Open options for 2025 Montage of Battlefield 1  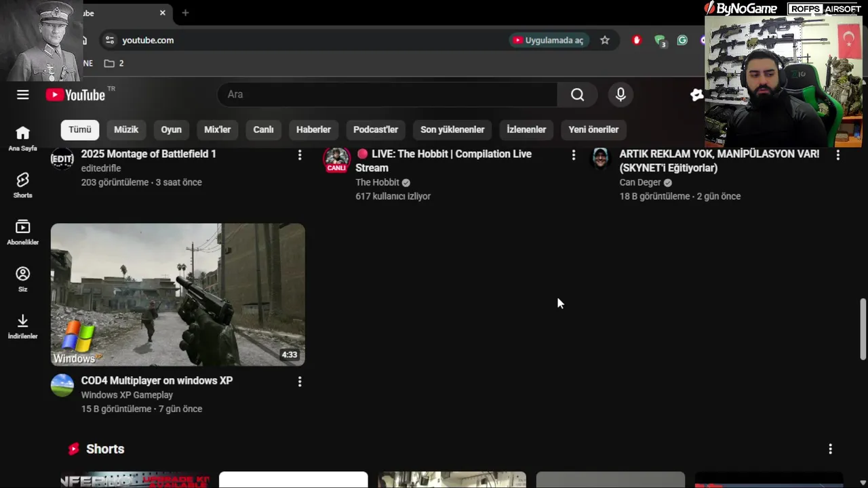coord(300,155)
